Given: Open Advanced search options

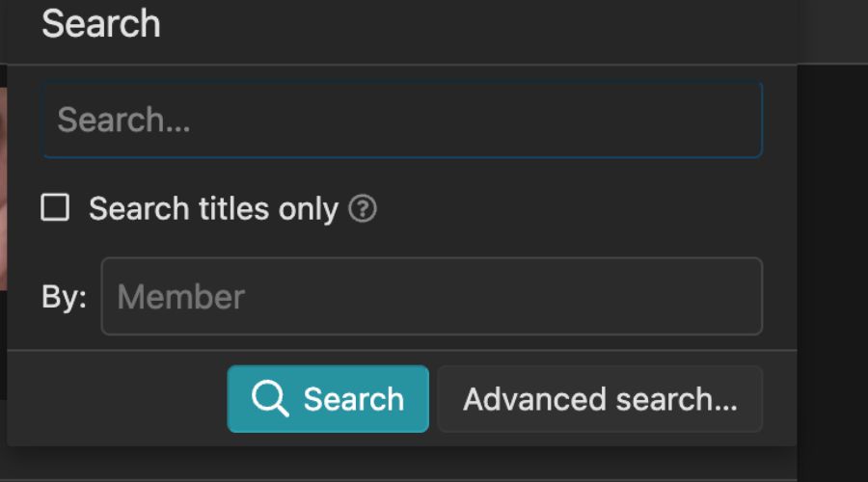Looking at the screenshot, I should click(599, 399).
